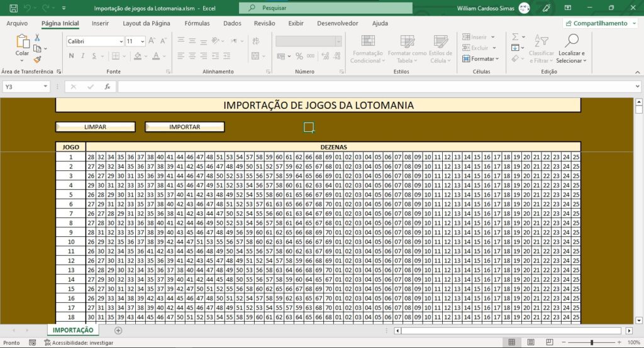Open the font size dropdown
This screenshot has width=644, height=348.
(143, 41)
